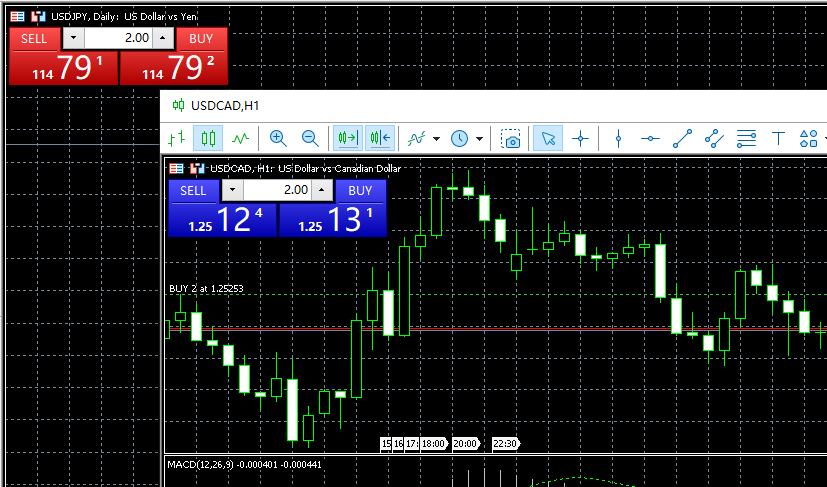
Task: Choose the trendline drawing tool
Action: point(682,139)
